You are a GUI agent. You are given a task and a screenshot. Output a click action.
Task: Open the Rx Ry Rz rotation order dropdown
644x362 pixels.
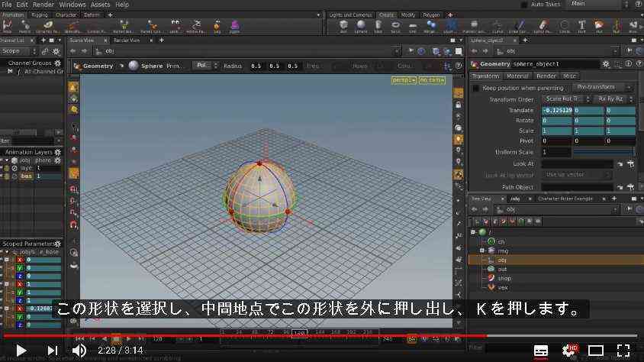tap(614, 99)
